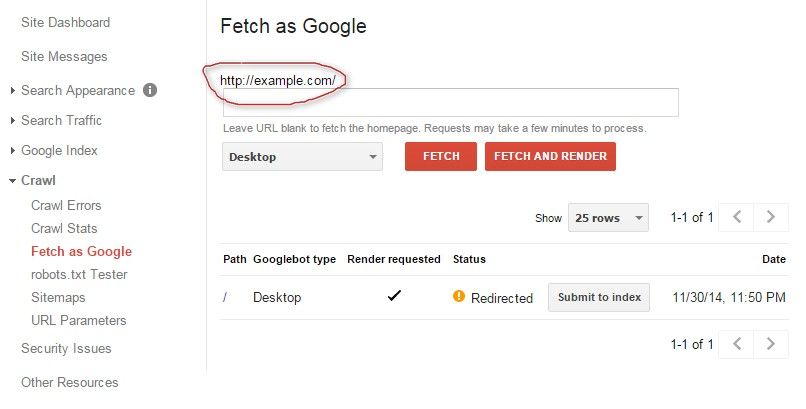
Task: Click the orange Redirected warning icon
Action: pos(459,297)
